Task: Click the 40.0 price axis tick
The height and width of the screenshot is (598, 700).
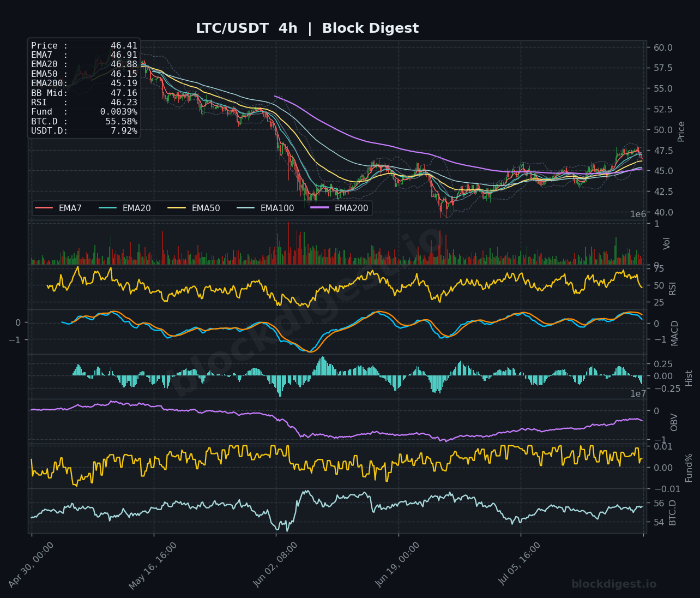Action: [662, 212]
